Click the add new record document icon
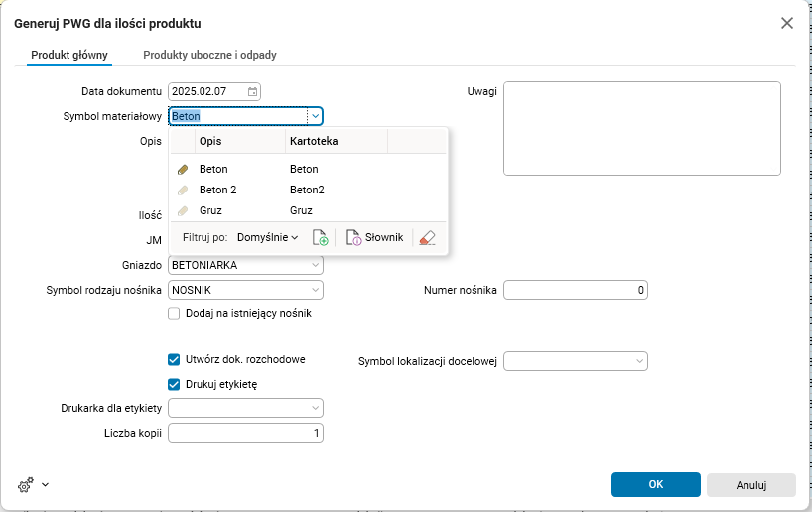The image size is (812, 512). click(320, 238)
